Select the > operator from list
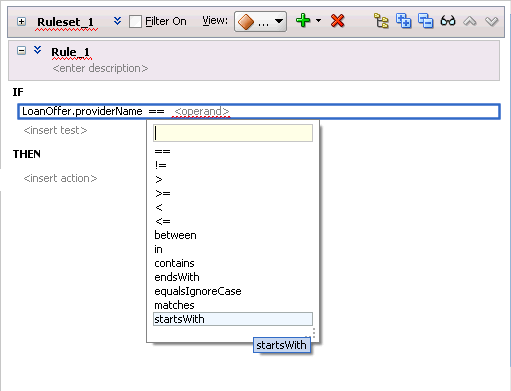The image size is (511, 391). tap(233, 179)
